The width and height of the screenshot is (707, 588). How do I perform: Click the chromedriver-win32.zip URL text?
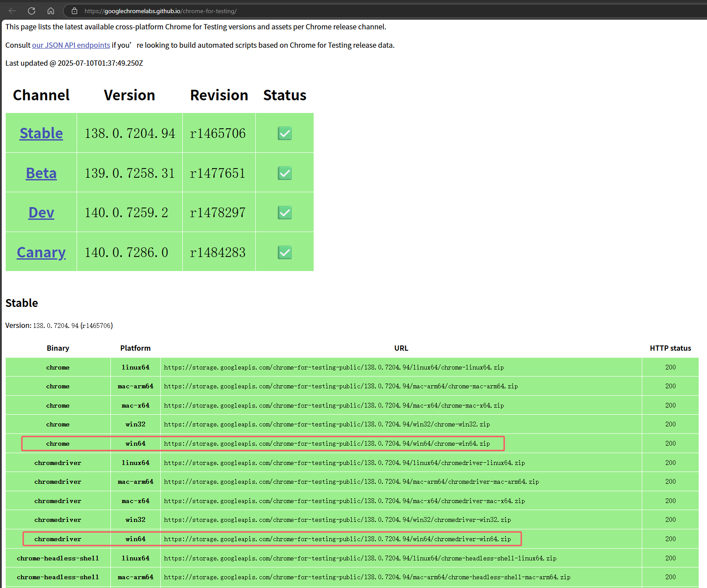pos(337,520)
